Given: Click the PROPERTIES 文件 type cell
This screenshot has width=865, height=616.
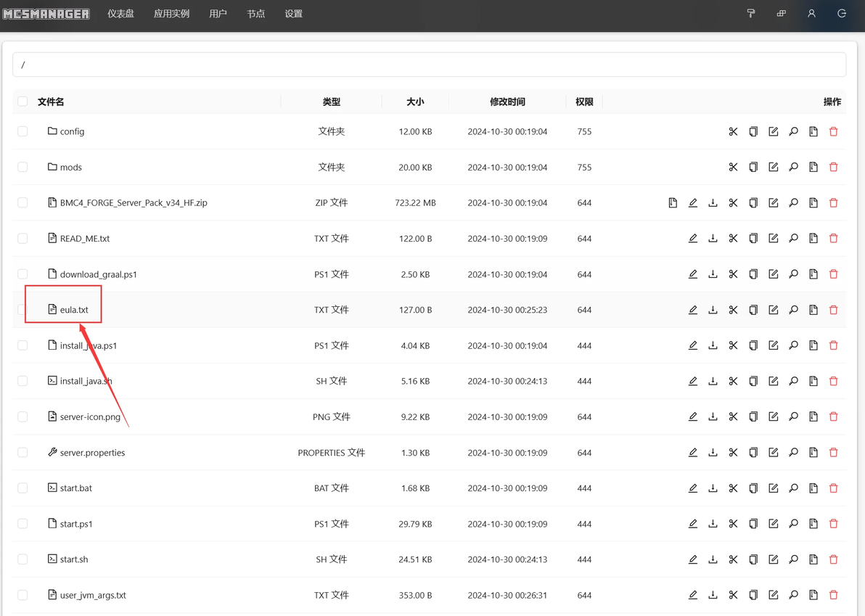Looking at the screenshot, I should pos(332,453).
